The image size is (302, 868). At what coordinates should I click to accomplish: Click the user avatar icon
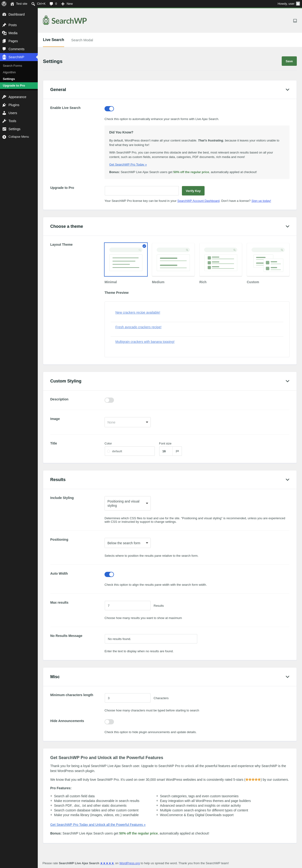coord(298,4)
